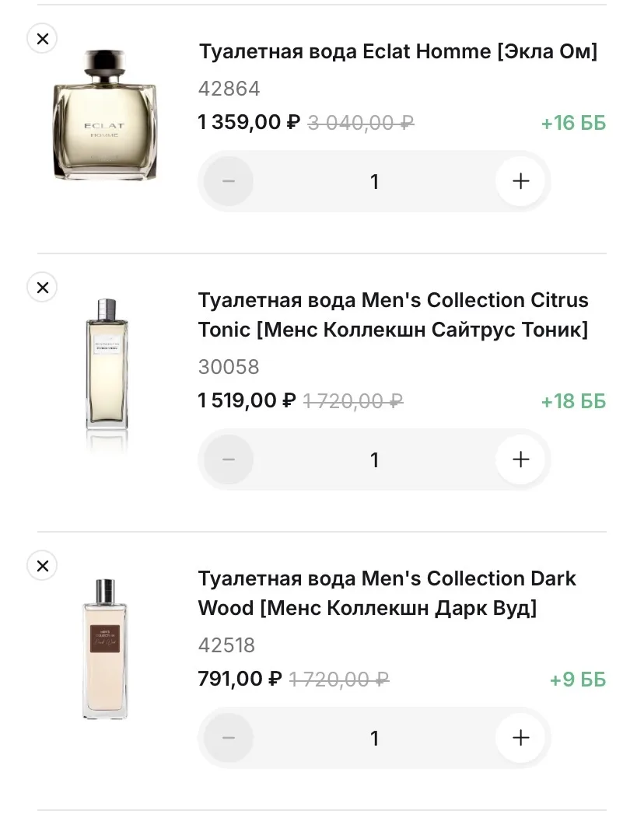644x814 pixels.
Task: Decrease Eclat Homme quantity with minus
Action: (229, 181)
